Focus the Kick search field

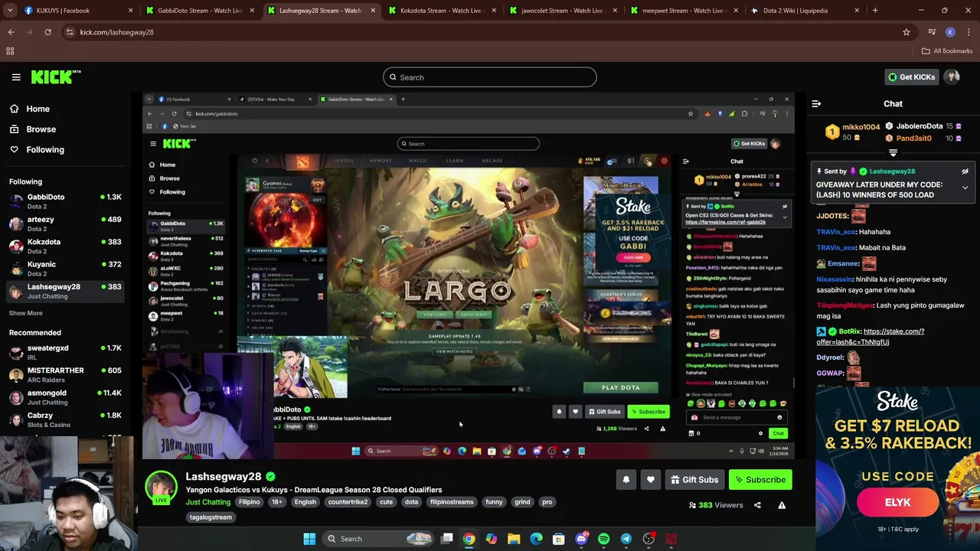[x=490, y=77]
